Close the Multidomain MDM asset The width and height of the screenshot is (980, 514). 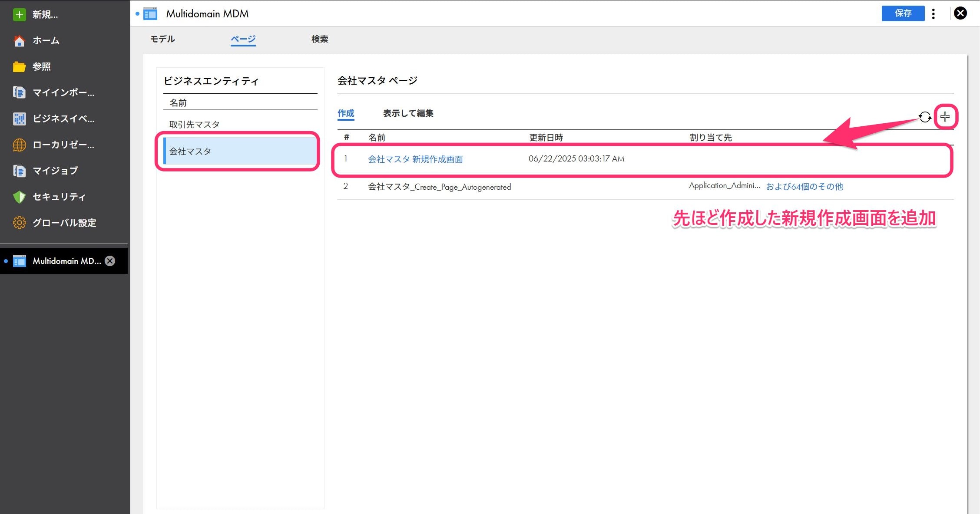pos(960,13)
